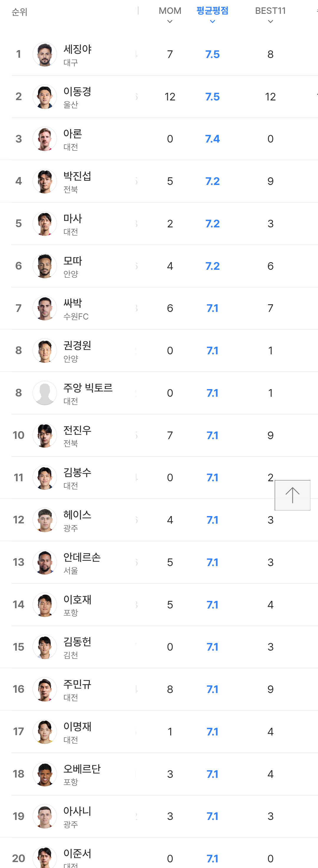The height and width of the screenshot is (868, 318).
Task: Click 오베르단's player avatar
Action: coord(44,774)
